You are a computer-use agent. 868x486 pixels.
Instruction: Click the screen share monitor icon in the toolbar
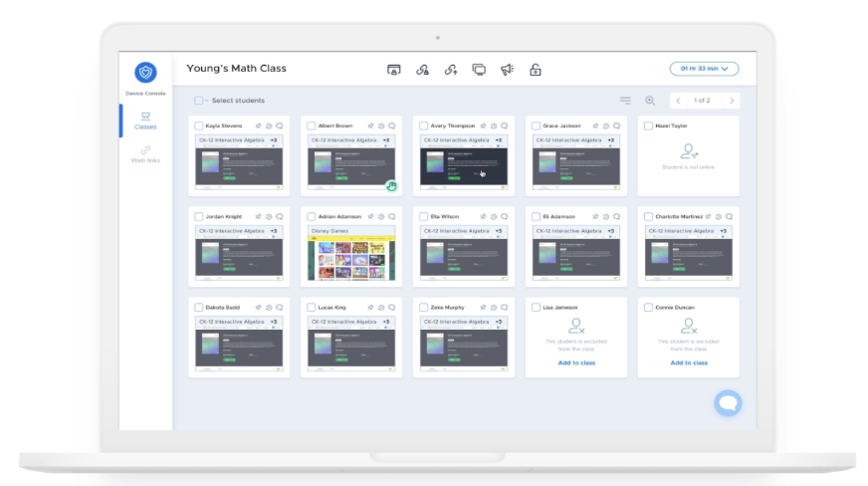pos(479,70)
